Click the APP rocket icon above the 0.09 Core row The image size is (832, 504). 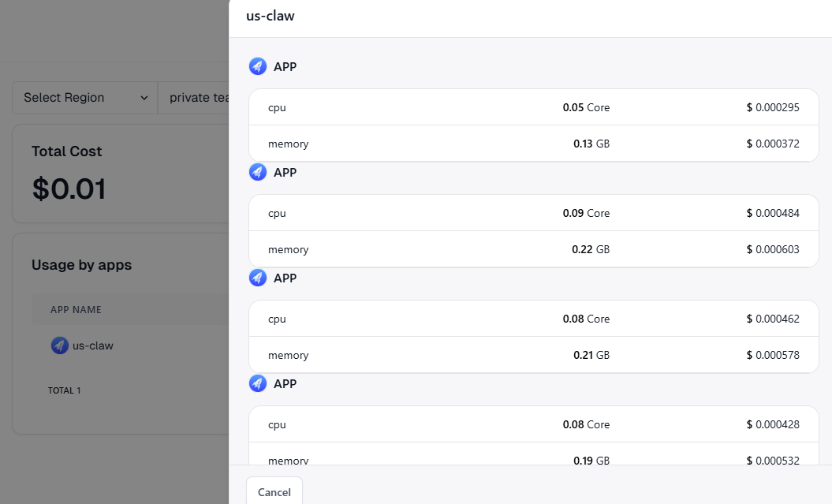tap(258, 172)
